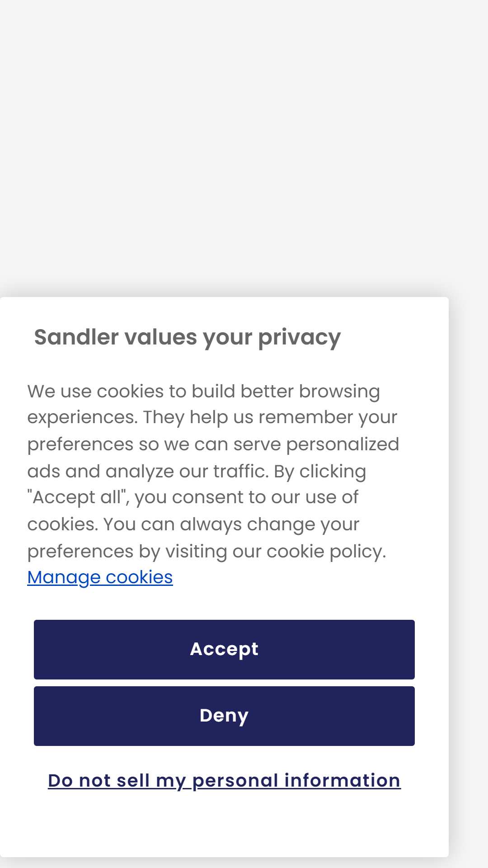Tap the word privacy in the banner title

299,337
